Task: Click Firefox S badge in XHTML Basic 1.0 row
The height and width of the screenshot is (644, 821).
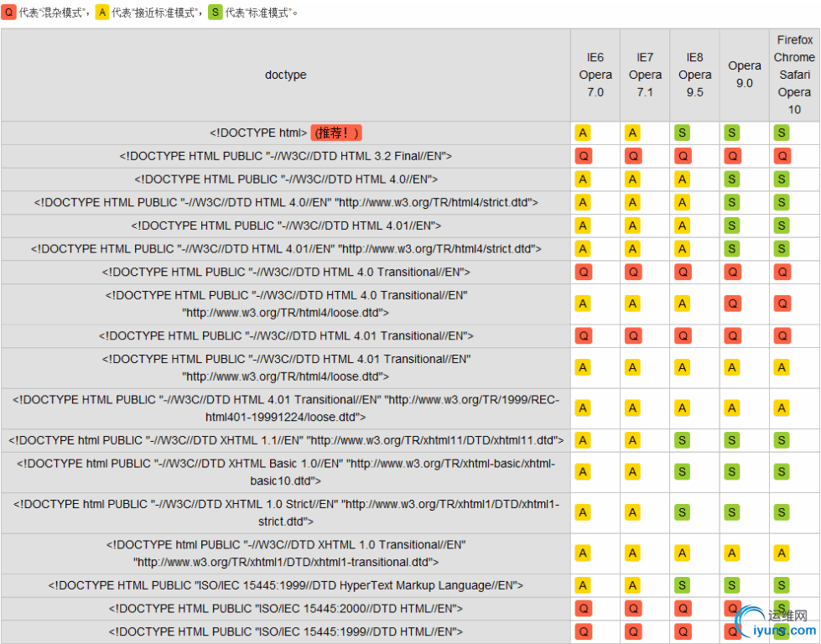Action: pos(782,472)
